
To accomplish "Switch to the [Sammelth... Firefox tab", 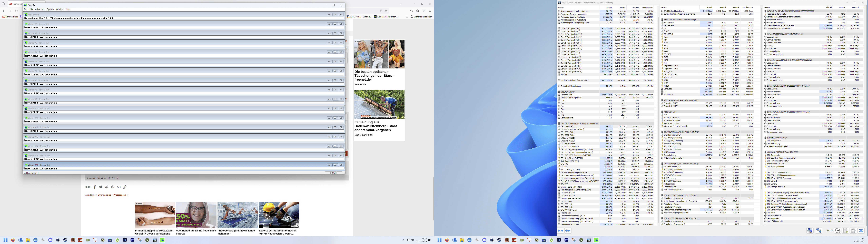I will (15, 4).
